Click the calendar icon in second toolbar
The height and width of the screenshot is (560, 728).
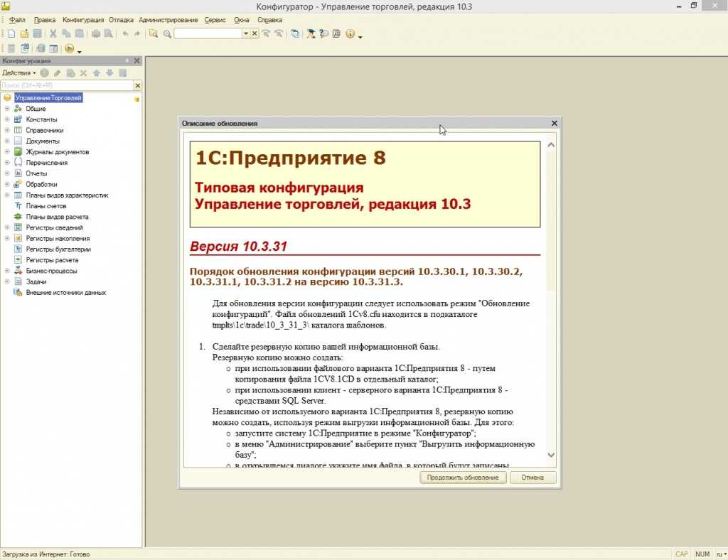[x=53, y=48]
